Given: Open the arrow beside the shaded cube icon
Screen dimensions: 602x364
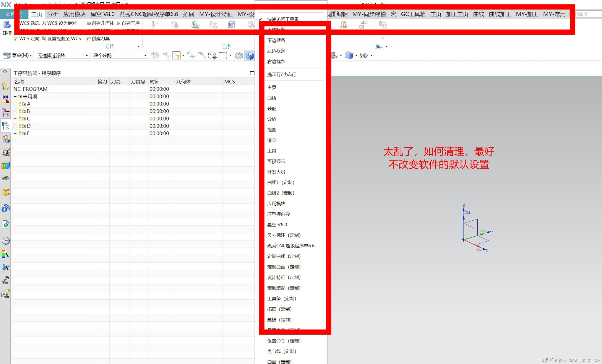Looking at the screenshot, I should [356, 55].
